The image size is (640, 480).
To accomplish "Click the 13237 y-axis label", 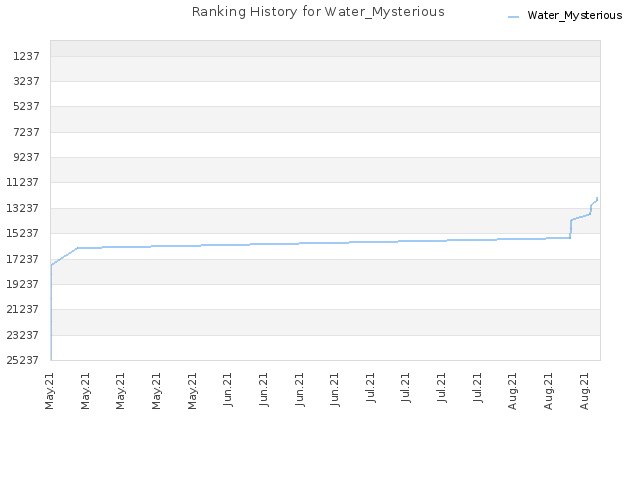I will pos(23,208).
